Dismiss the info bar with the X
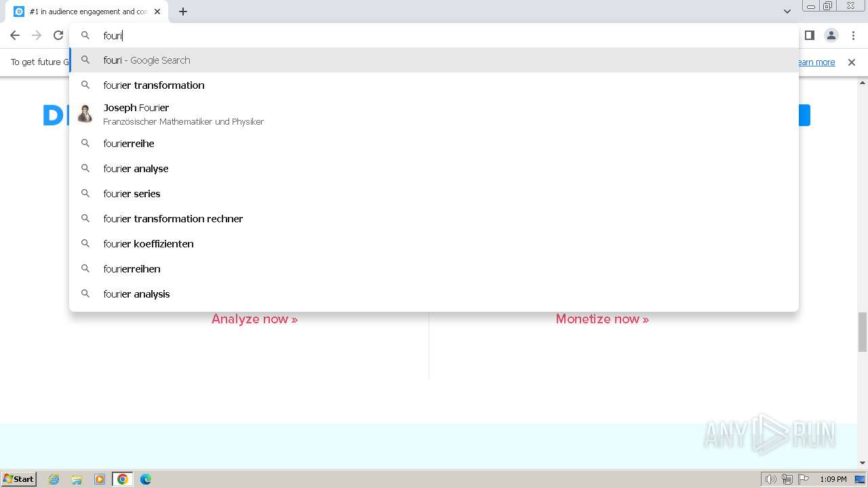Viewport: 868px width, 488px height. click(x=852, y=62)
